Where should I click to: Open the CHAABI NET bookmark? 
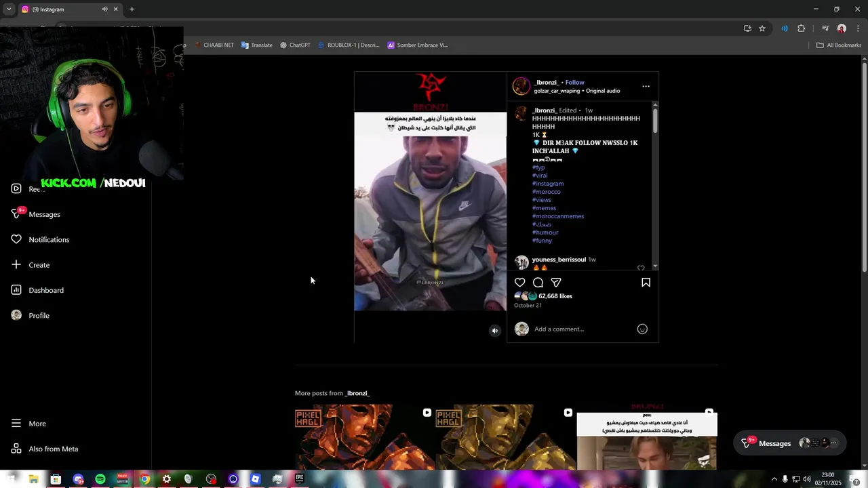(x=214, y=45)
